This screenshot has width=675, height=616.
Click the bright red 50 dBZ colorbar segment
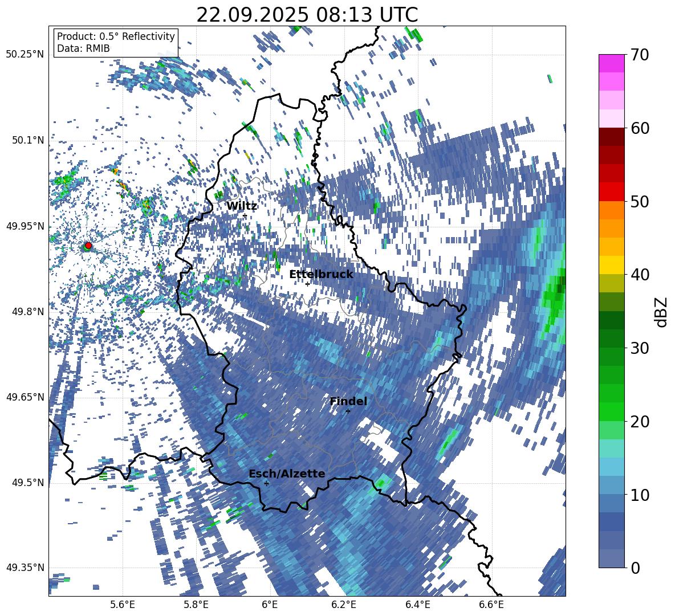pyautogui.click(x=611, y=192)
